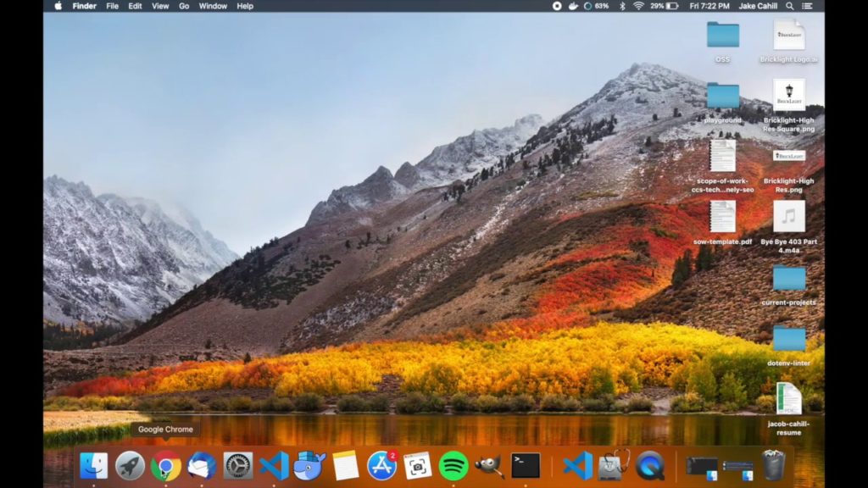
Task: Open App Store with update badge
Action: coord(381,466)
